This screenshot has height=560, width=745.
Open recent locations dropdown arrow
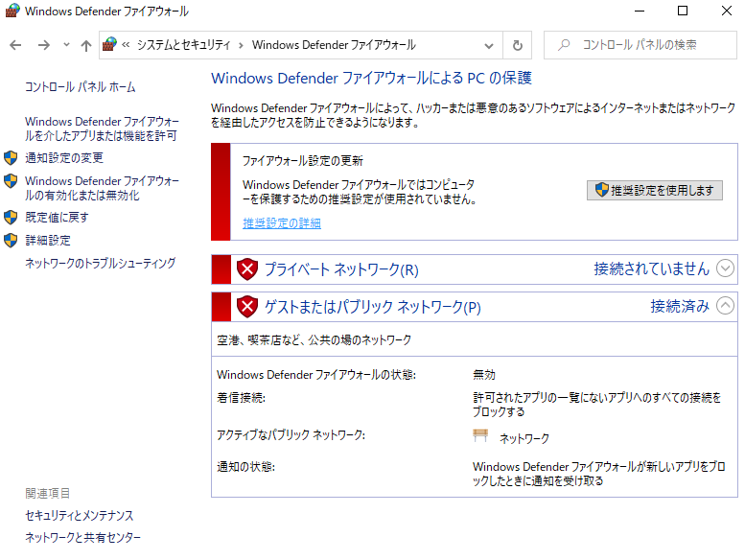click(x=66, y=45)
